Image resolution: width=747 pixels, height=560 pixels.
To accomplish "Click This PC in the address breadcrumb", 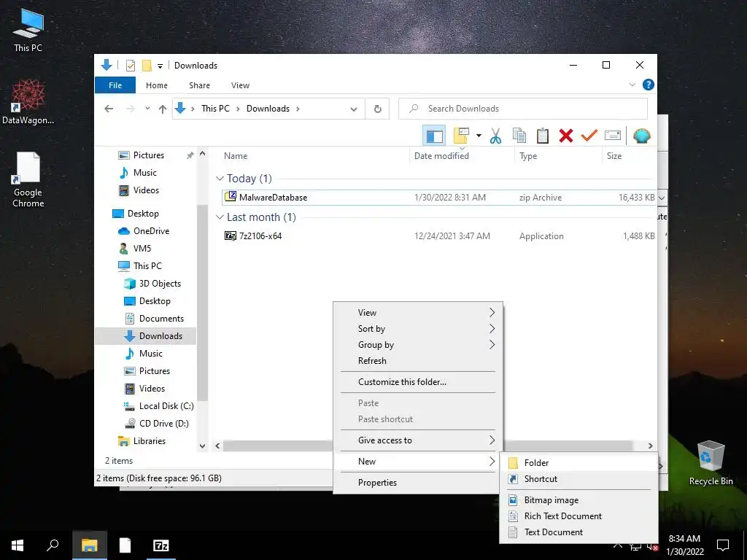I will tap(215, 109).
